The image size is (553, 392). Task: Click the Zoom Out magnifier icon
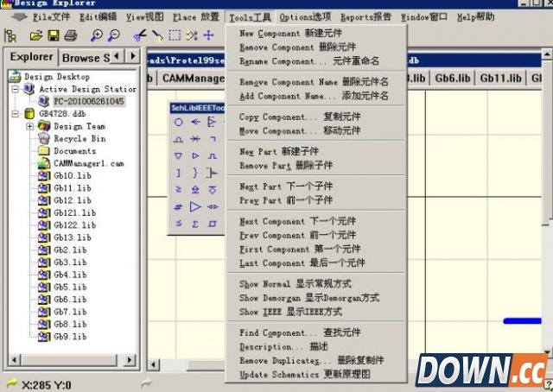pos(114,35)
